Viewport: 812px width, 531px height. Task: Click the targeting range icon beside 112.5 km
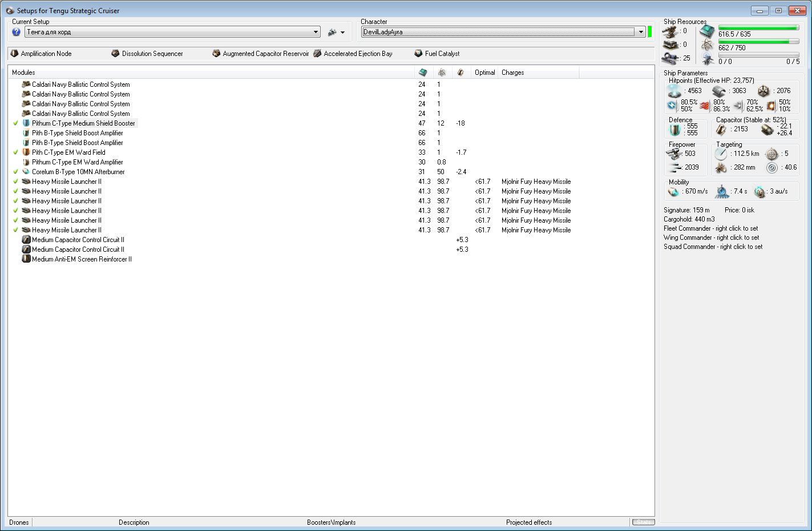click(x=722, y=154)
